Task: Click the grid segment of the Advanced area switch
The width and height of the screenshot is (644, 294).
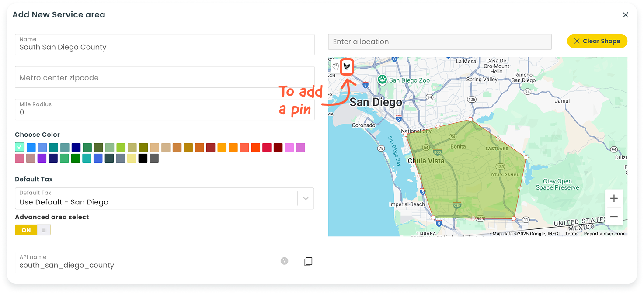Action: (x=44, y=229)
